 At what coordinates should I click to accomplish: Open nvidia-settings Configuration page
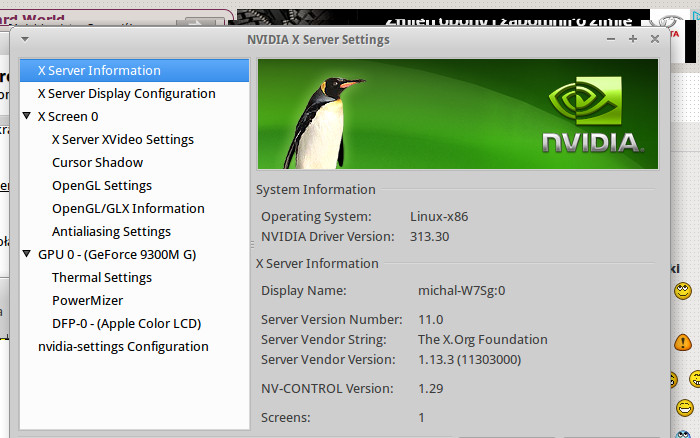click(x=123, y=347)
